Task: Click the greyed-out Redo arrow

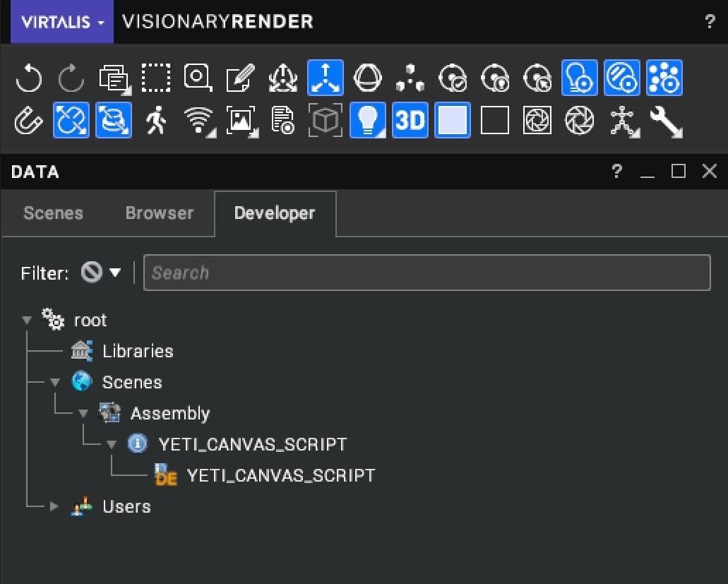Action: 71,78
